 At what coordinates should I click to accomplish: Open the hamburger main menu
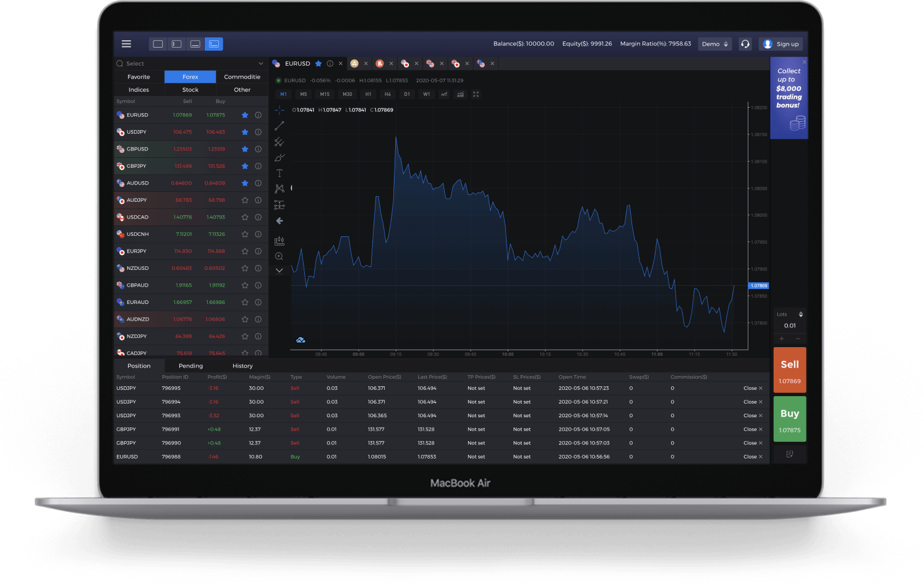[x=126, y=44]
